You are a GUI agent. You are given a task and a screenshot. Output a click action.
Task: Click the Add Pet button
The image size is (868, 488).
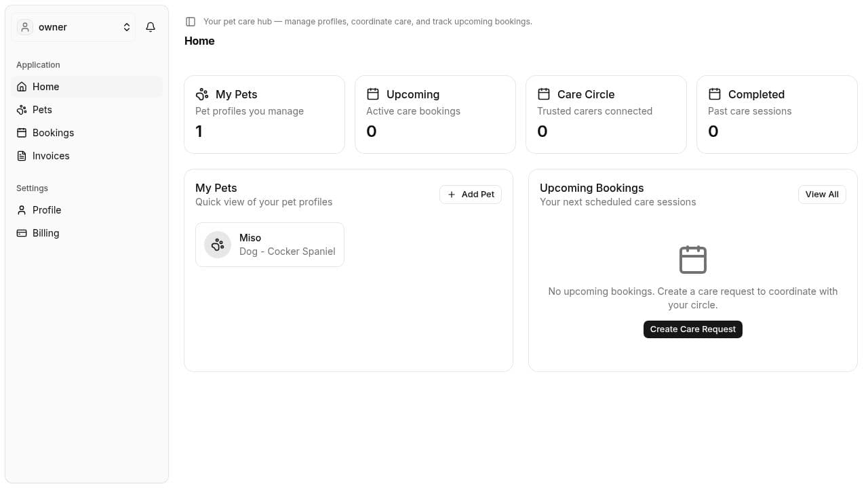pos(471,195)
